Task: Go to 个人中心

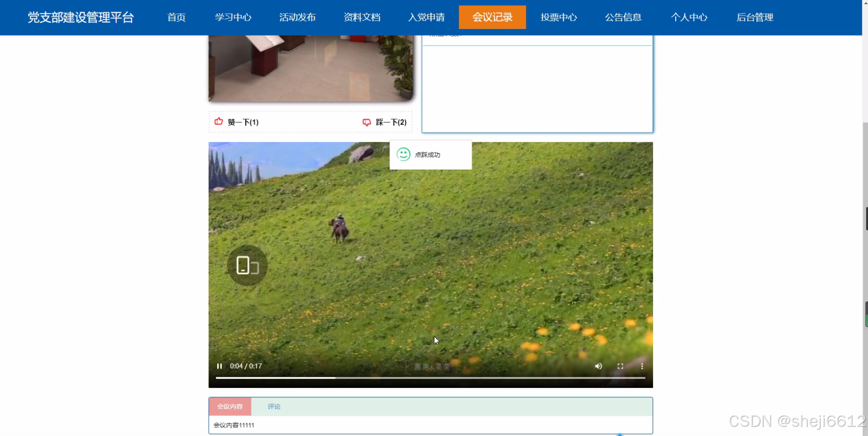Action: pos(689,18)
